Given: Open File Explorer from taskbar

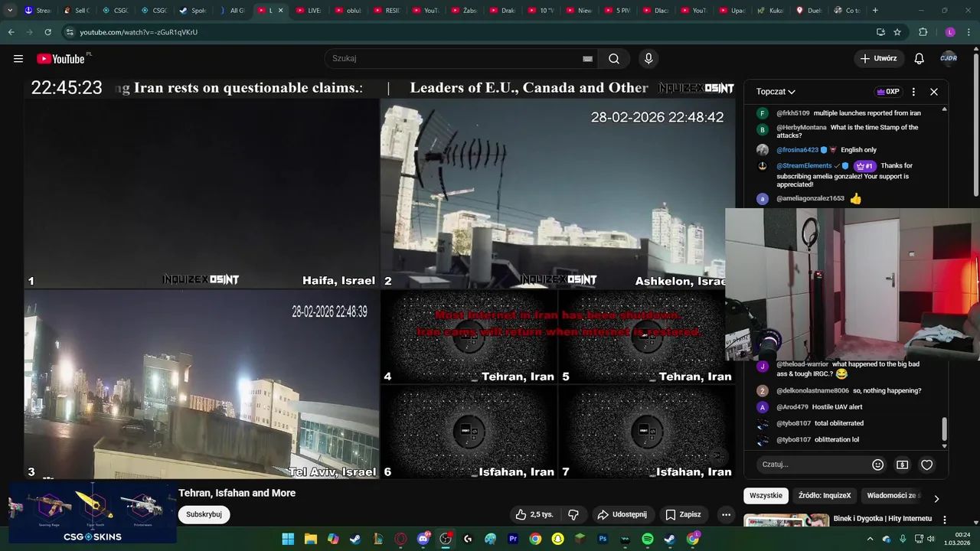Looking at the screenshot, I should [x=311, y=540].
